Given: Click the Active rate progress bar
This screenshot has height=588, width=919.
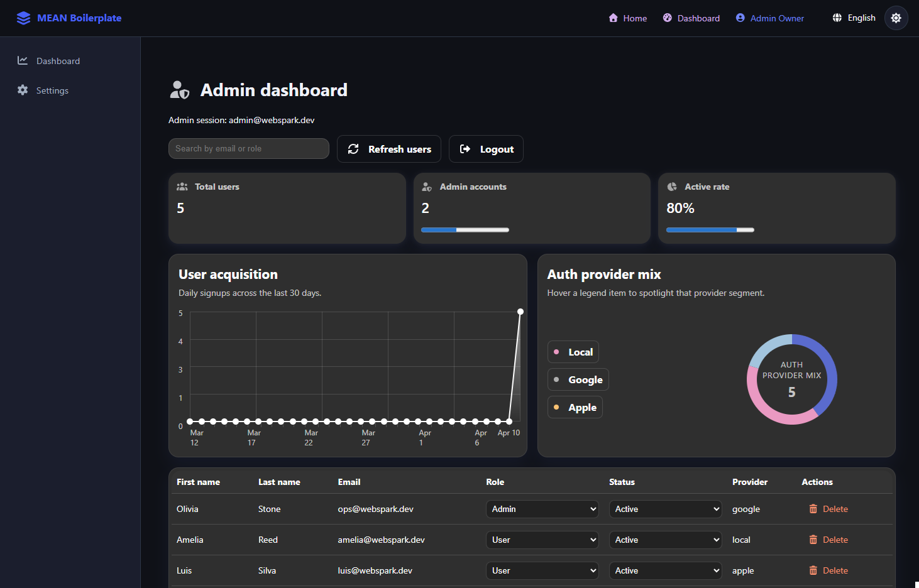Looking at the screenshot, I should [x=710, y=229].
